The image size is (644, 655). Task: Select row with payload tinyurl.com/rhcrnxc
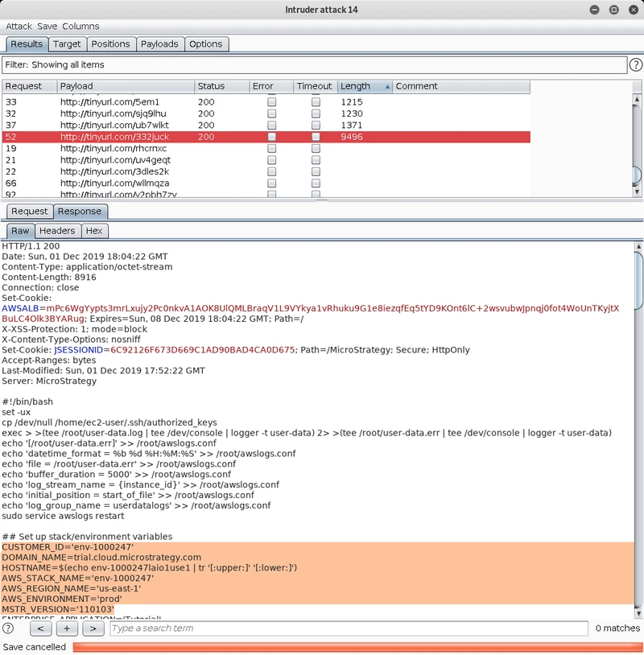pos(266,148)
